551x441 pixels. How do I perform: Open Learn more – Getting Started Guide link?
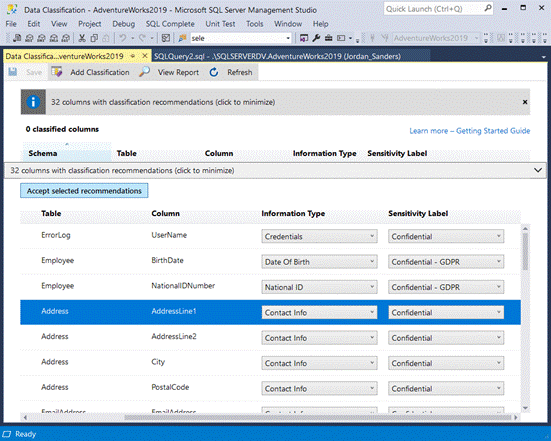[x=469, y=131]
